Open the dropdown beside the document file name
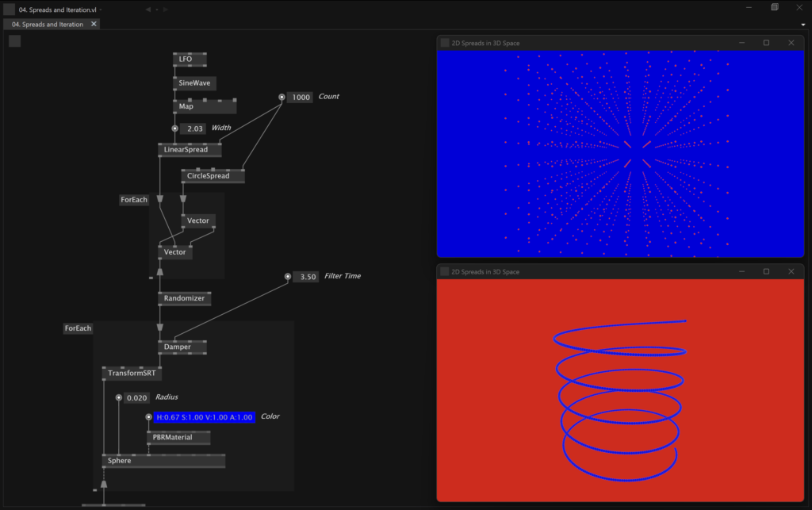The height and width of the screenshot is (510, 812). (101, 9)
